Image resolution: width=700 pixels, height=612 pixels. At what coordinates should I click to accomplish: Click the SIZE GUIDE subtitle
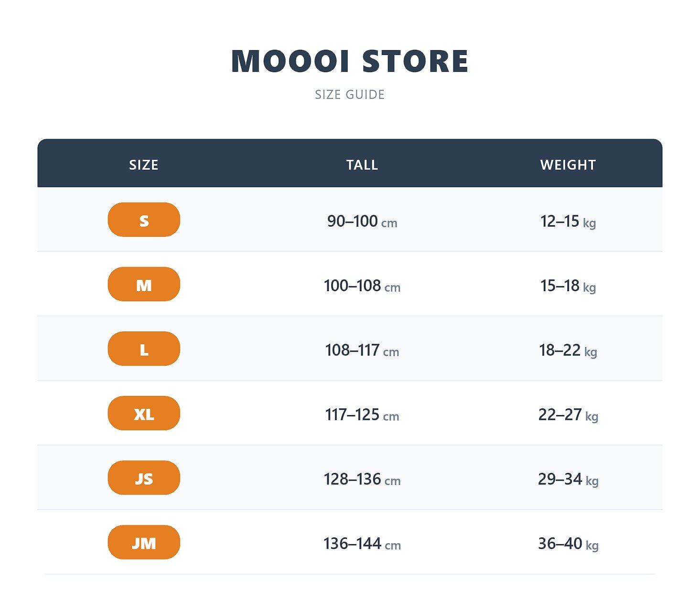coord(350,95)
